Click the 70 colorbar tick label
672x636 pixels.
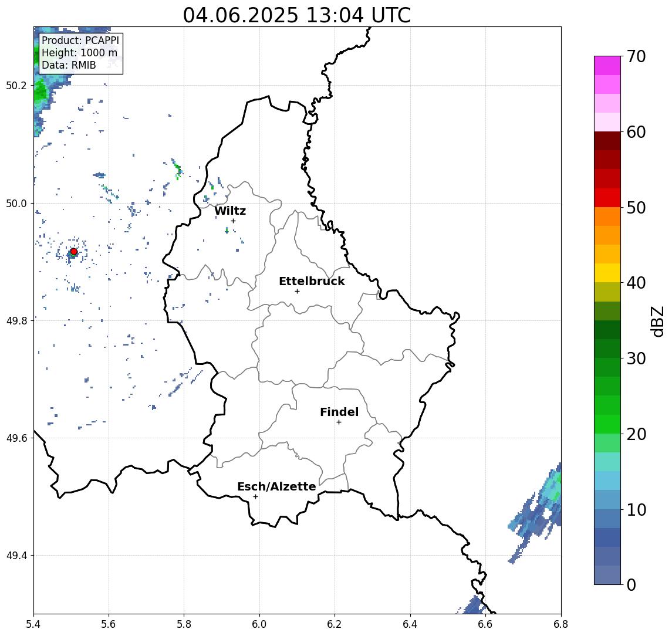click(x=636, y=56)
